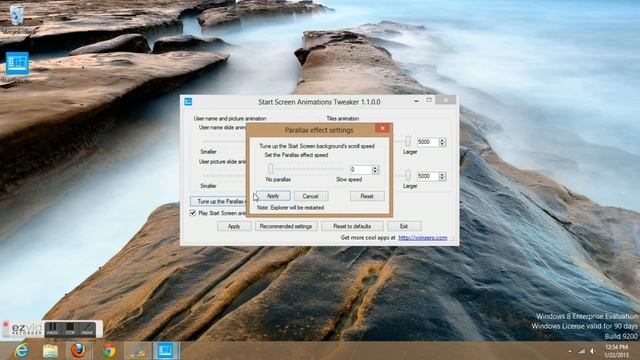Click Apply in the main Tweaker window
Screen dimensions: 640x360
[234, 226]
